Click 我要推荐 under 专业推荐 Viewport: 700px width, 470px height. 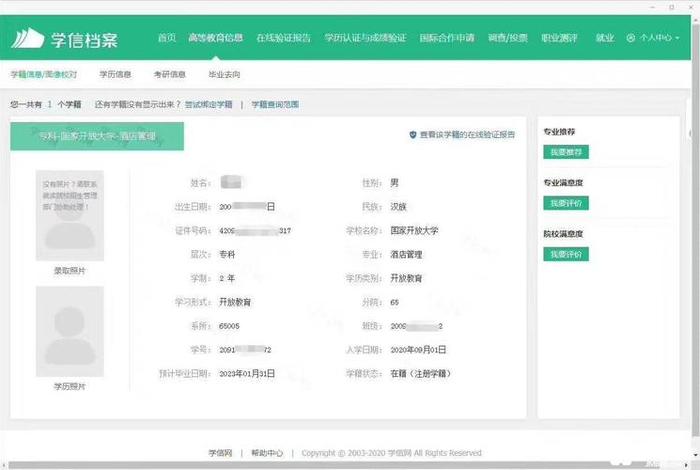(566, 152)
